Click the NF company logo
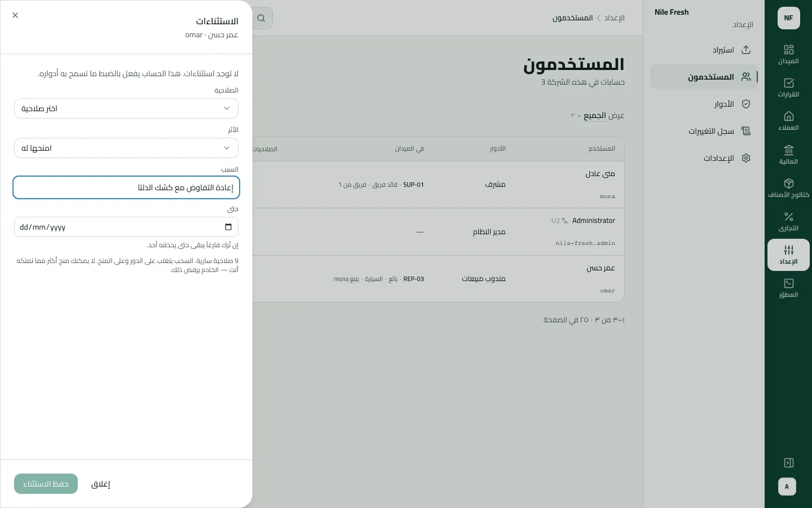Screen dimensions: 812x508 [788, 18]
